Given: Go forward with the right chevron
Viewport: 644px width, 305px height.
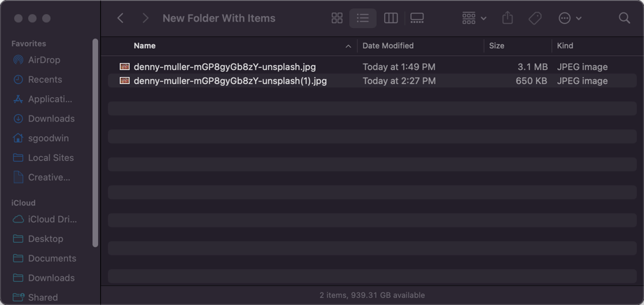Looking at the screenshot, I should coord(145,18).
